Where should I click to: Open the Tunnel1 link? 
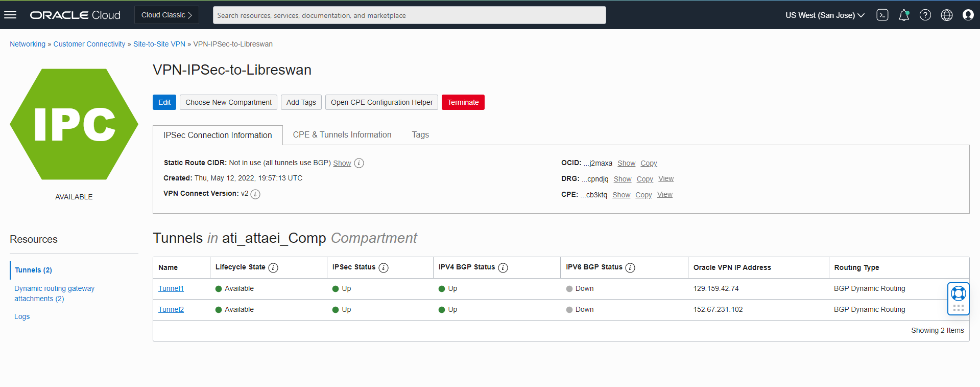pyautogui.click(x=171, y=289)
